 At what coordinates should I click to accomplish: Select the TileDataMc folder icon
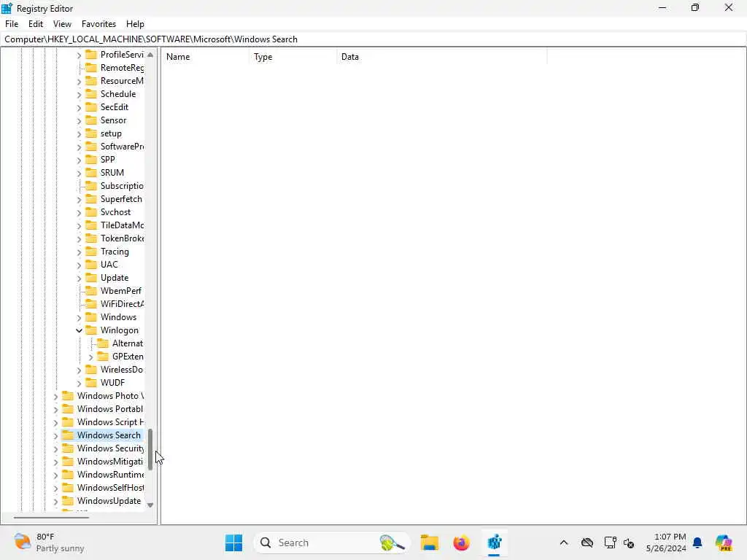[x=91, y=225]
